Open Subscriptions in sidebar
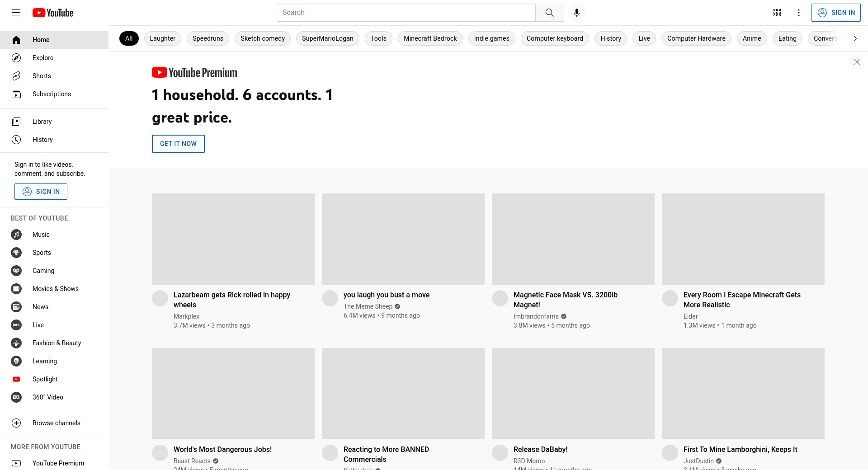 (54, 94)
